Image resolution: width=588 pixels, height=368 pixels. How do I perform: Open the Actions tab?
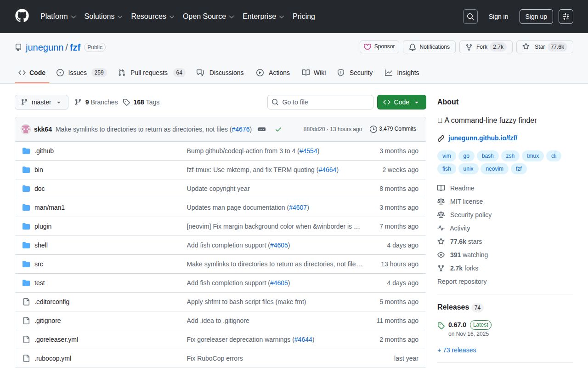273,73
